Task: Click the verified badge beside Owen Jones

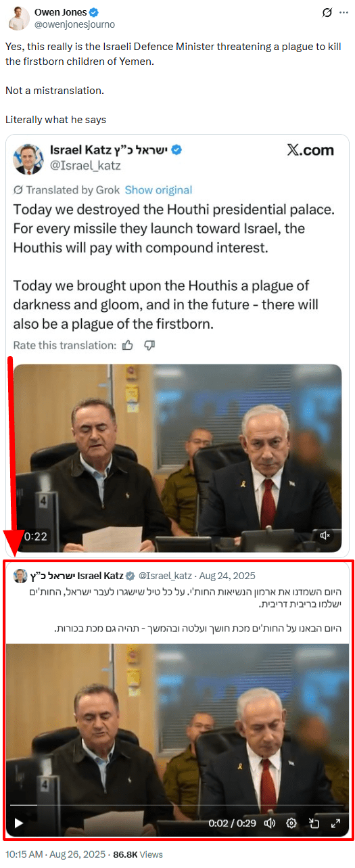Action: pyautogui.click(x=94, y=12)
